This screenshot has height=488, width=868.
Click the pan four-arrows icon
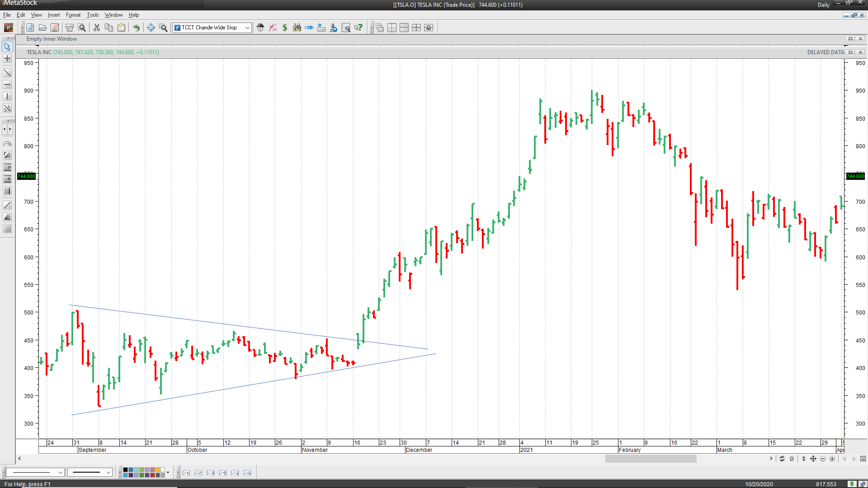(x=813, y=459)
